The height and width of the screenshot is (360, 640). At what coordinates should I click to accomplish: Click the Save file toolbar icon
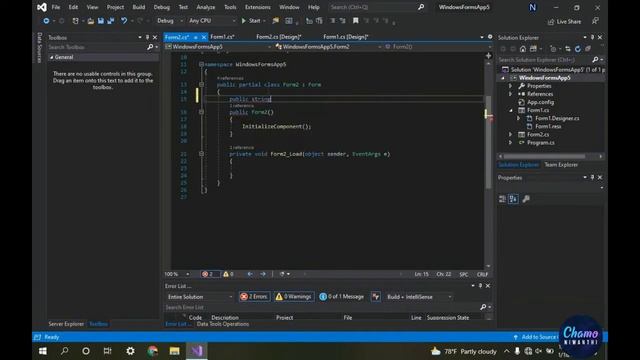click(x=100, y=21)
